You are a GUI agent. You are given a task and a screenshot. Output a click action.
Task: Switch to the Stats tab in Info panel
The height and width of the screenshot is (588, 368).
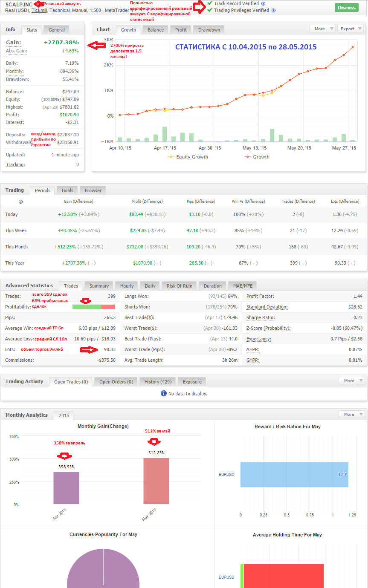coord(32,29)
